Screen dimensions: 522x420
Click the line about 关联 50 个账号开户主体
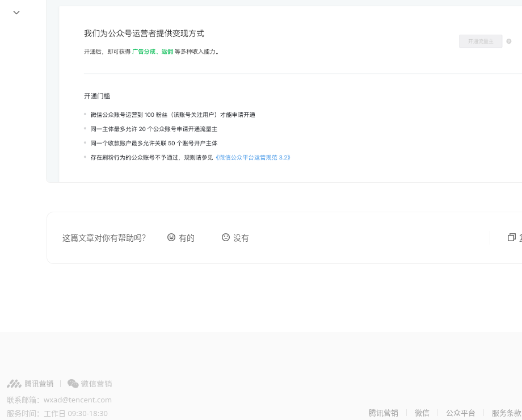[154, 143]
